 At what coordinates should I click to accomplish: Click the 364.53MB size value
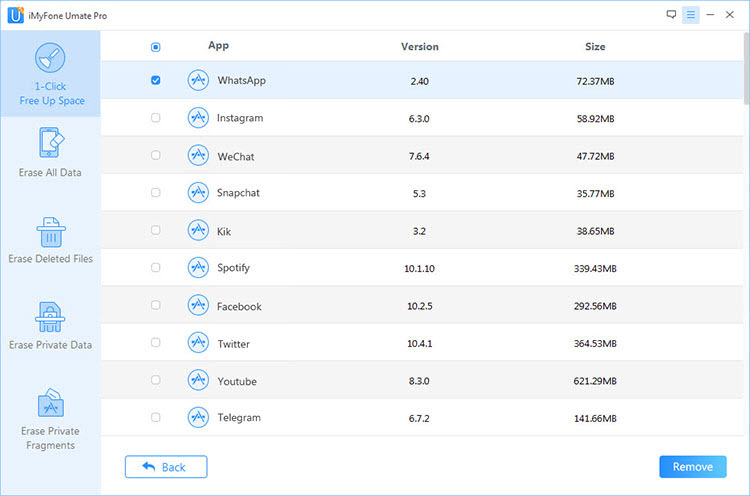pos(595,343)
